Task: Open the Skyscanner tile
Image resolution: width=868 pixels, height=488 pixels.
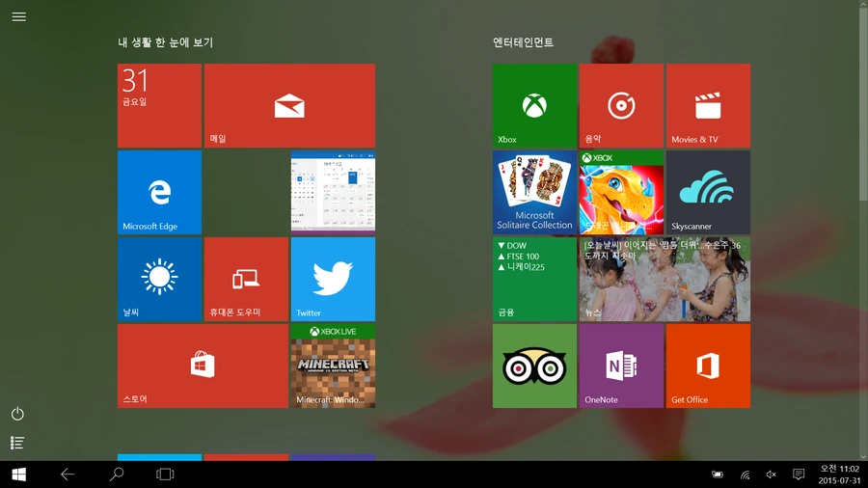Action: click(709, 193)
